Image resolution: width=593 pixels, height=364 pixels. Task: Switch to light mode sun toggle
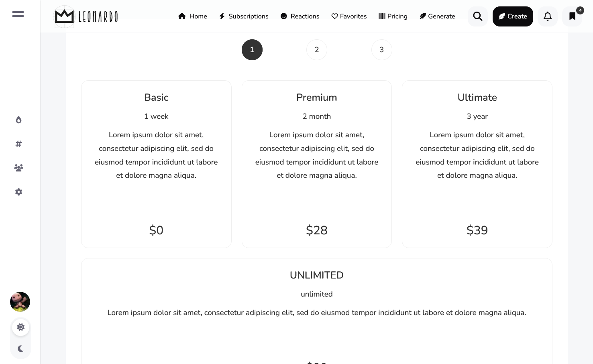click(20, 327)
